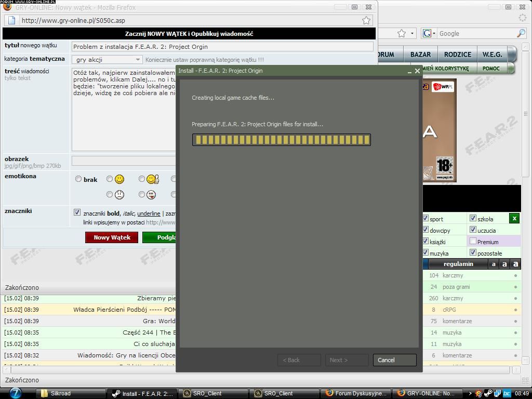
Task: Select the 'brak' emoticon radio button
Action: click(78, 179)
